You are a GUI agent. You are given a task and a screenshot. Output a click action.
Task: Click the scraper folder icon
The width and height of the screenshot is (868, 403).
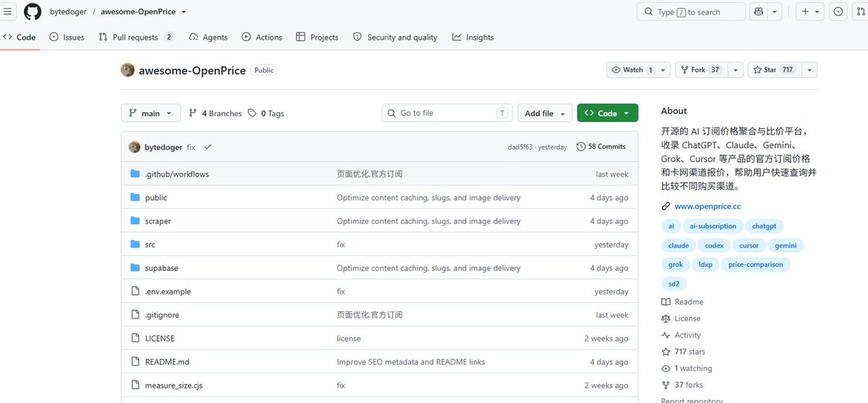[x=135, y=221]
